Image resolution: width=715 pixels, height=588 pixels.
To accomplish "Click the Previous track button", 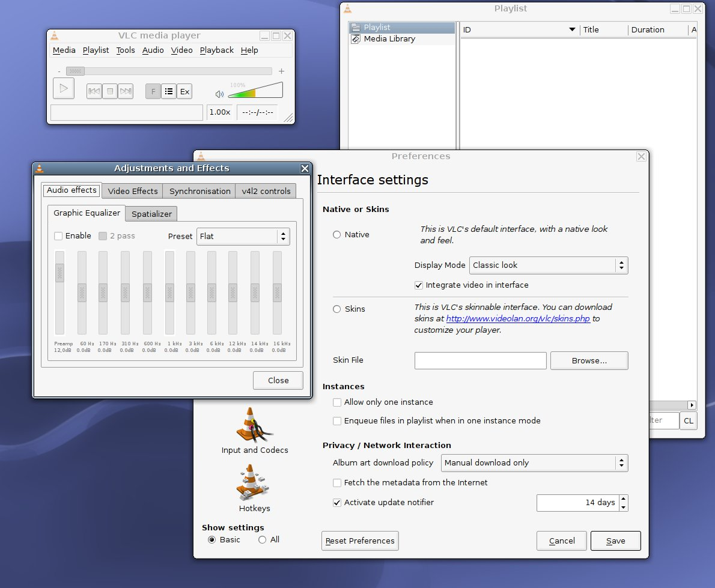I will 94,91.
